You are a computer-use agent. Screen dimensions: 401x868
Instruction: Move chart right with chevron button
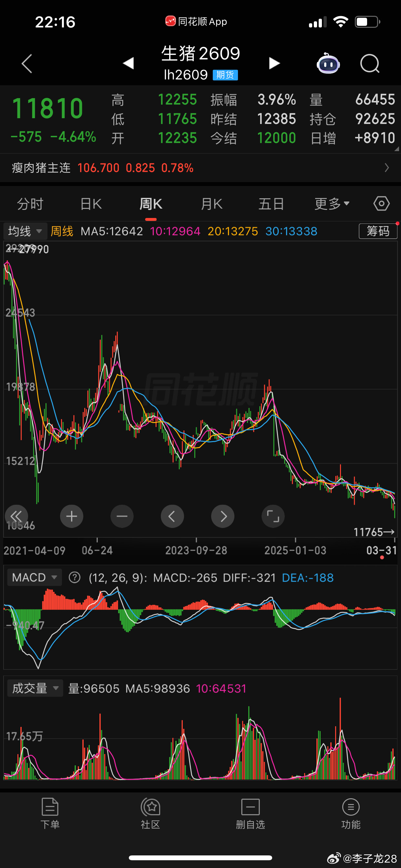click(x=223, y=516)
